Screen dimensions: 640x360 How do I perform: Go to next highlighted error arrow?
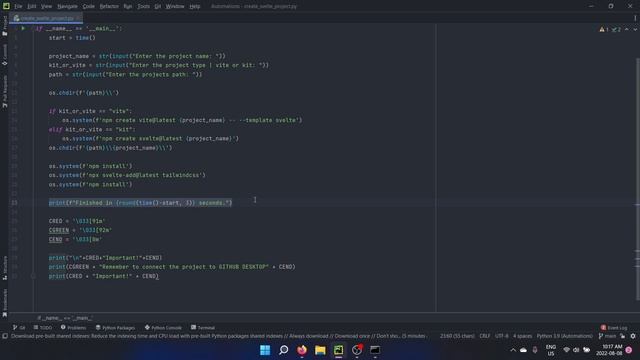click(635, 29)
